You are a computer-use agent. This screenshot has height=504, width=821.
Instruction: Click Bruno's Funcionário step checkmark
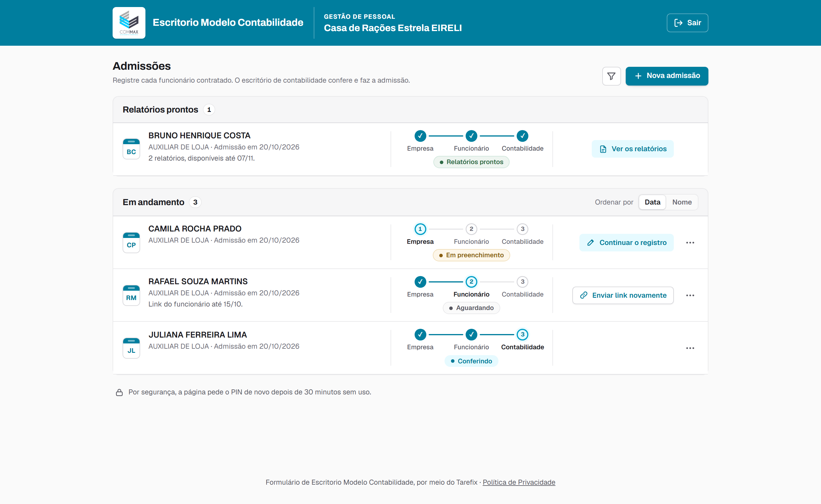[471, 136]
